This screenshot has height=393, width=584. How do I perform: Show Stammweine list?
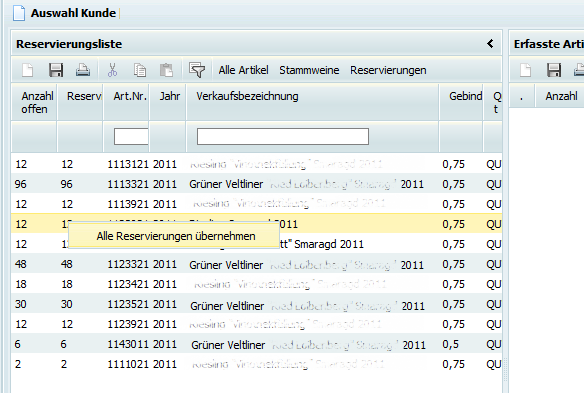point(309,70)
